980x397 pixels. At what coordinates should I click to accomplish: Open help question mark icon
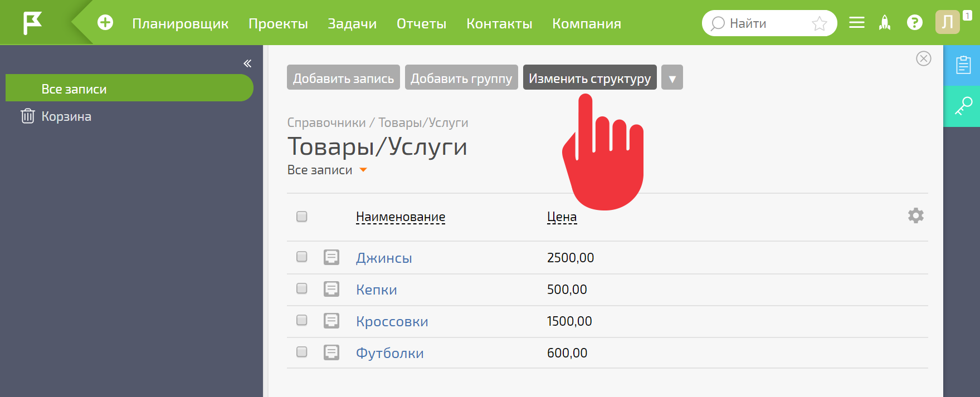pyautogui.click(x=914, y=22)
